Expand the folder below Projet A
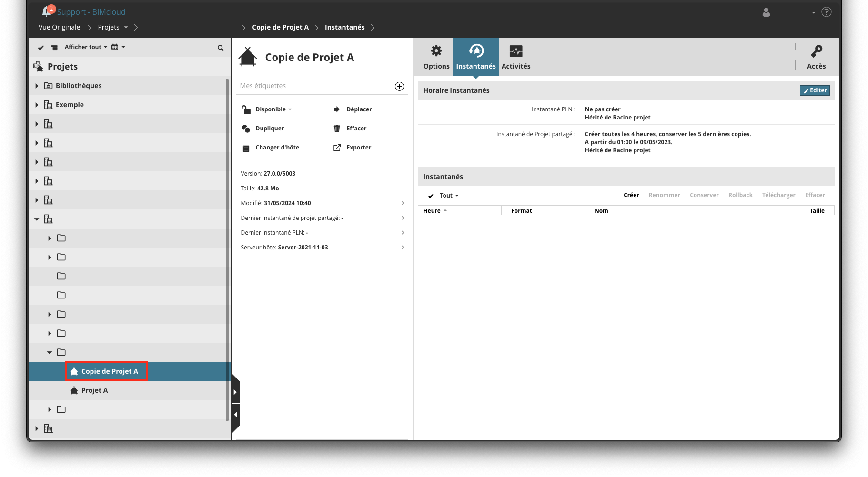 click(x=50, y=409)
